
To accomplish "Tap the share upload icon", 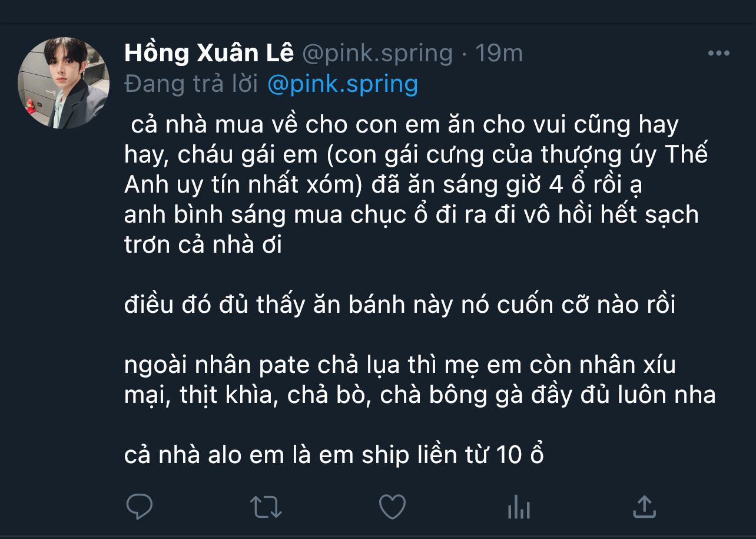I will (x=644, y=507).
